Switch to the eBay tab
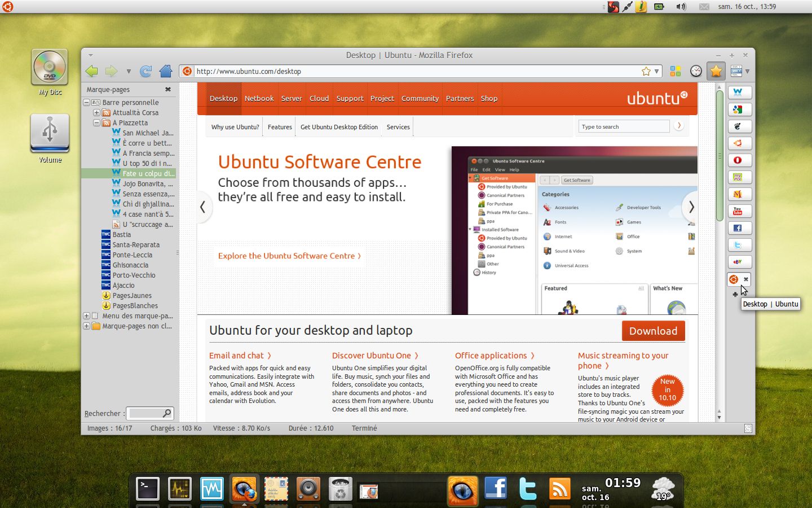The width and height of the screenshot is (812, 508). click(x=739, y=262)
